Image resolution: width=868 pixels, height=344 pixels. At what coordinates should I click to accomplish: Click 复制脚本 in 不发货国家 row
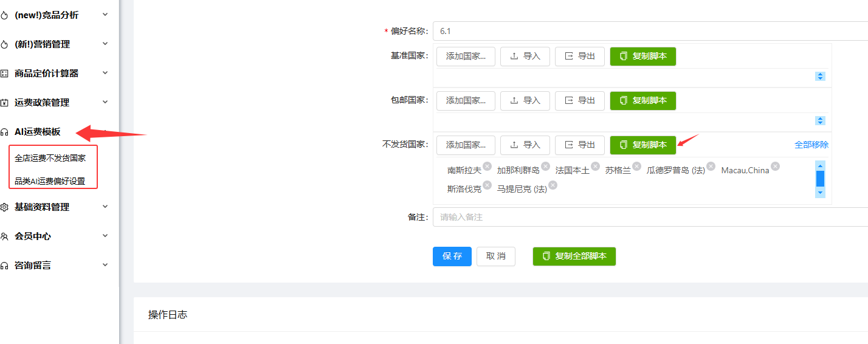(643, 145)
